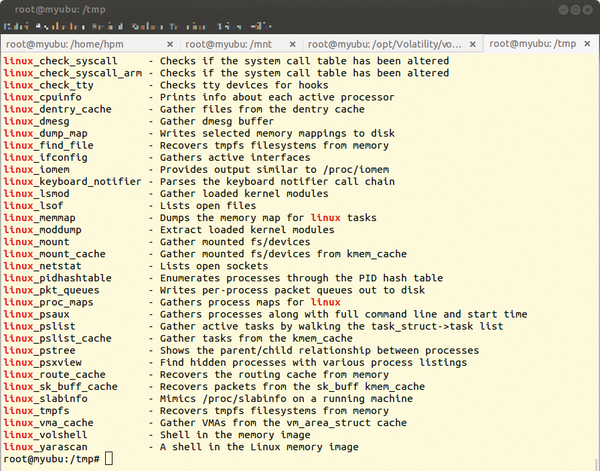600x471 pixels.
Task: Click 'Gather files from the dentry cache'
Action: point(262,109)
